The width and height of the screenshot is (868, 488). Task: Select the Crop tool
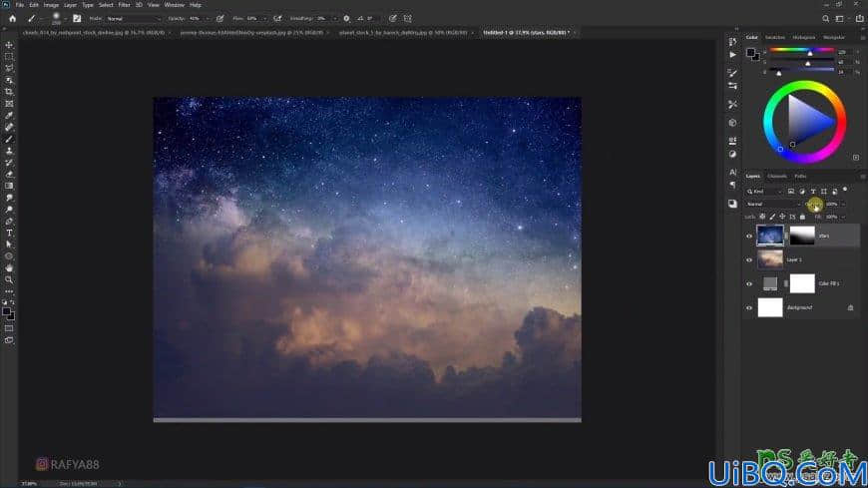tap(9, 92)
